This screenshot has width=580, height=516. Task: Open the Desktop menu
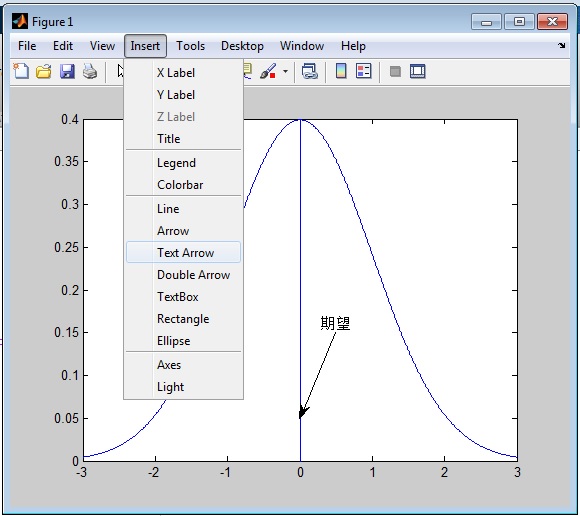242,46
